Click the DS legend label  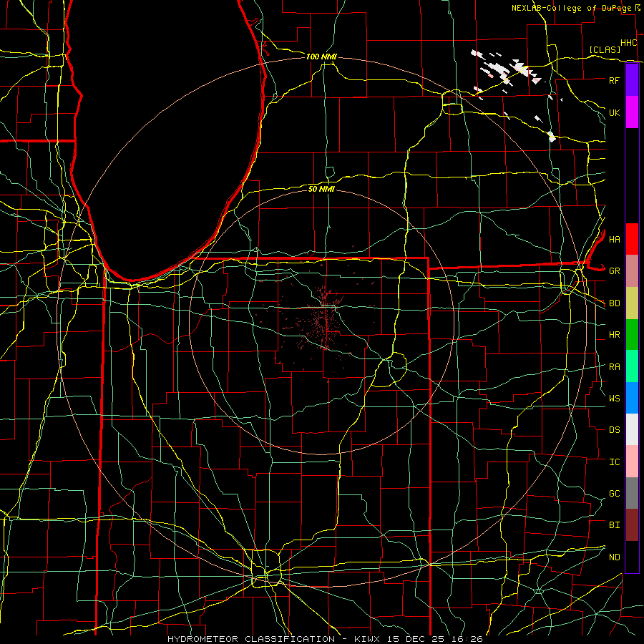pos(614,430)
